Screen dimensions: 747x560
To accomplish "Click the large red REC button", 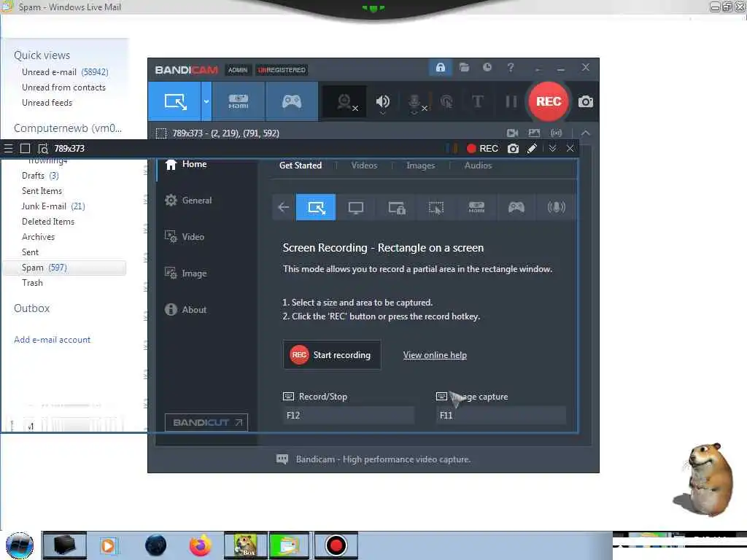I will pos(549,101).
